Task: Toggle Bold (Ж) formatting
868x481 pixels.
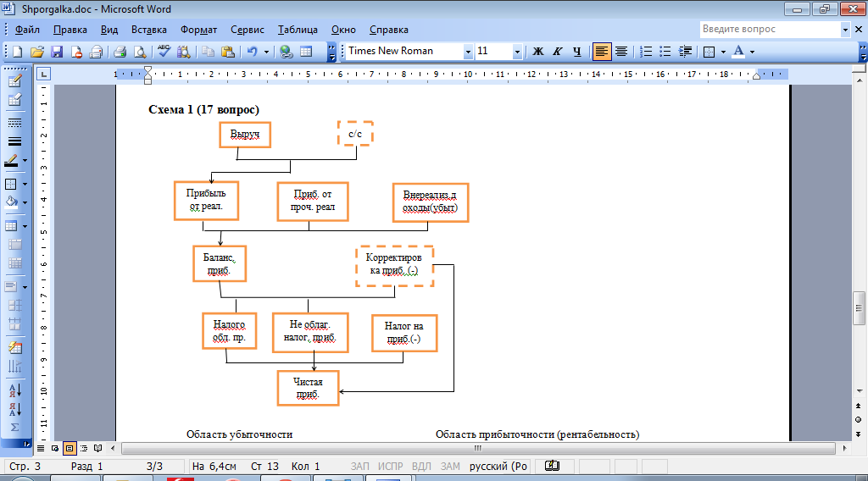Action: tap(537, 52)
